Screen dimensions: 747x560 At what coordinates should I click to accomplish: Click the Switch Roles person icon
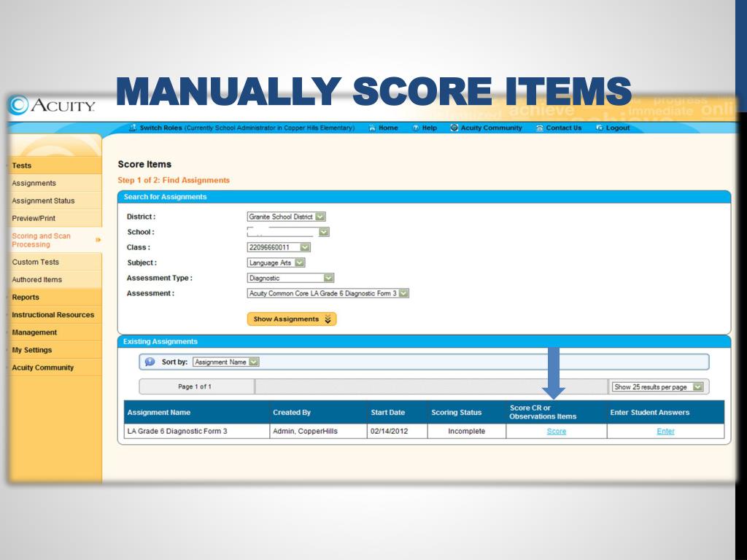click(133, 128)
